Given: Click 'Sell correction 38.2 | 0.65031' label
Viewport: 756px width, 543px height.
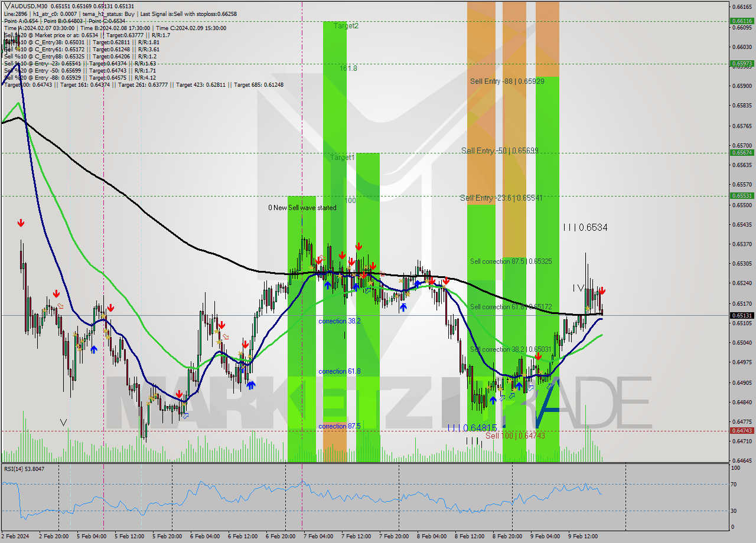Looking at the screenshot, I should click(511, 350).
